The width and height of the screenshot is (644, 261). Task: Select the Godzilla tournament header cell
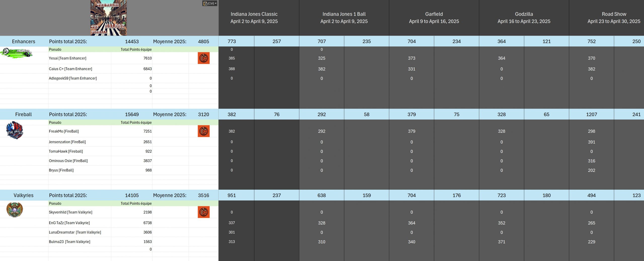pyautogui.click(x=524, y=18)
